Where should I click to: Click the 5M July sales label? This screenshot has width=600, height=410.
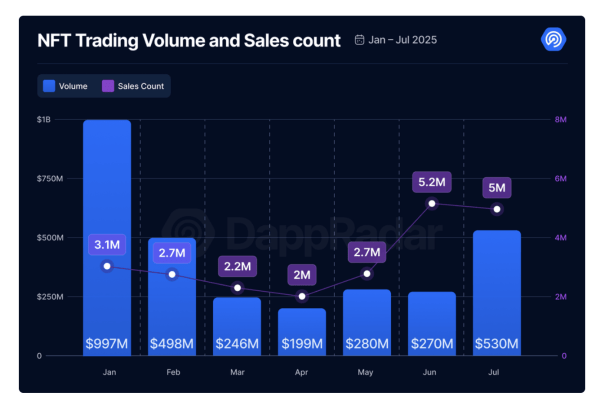click(x=497, y=187)
